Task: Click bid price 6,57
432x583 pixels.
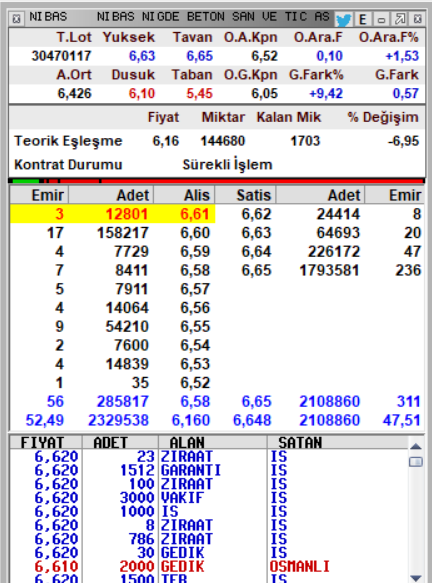Action: (x=195, y=289)
